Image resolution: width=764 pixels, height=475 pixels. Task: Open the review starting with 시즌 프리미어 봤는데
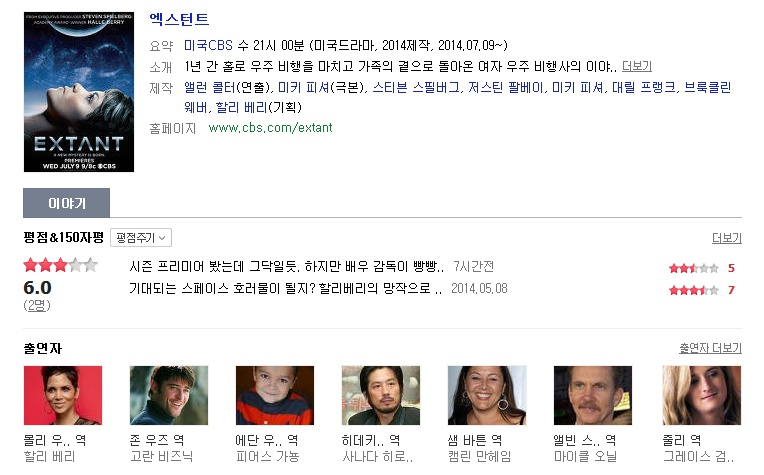(x=286, y=266)
